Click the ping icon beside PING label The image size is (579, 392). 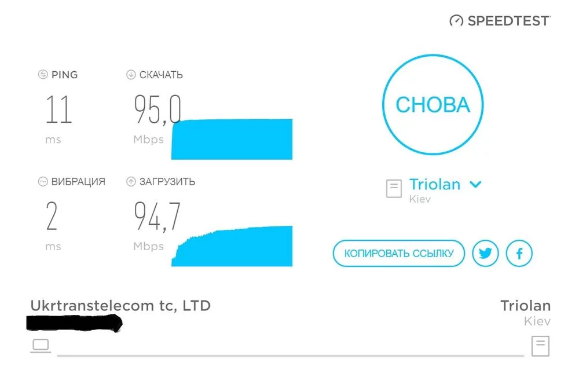coord(42,75)
